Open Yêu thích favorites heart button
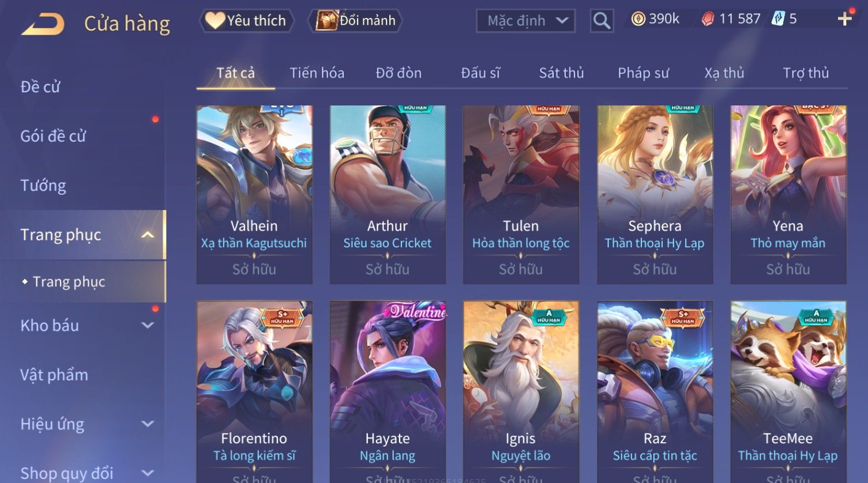Screen dimensions: 868x483 click(247, 21)
